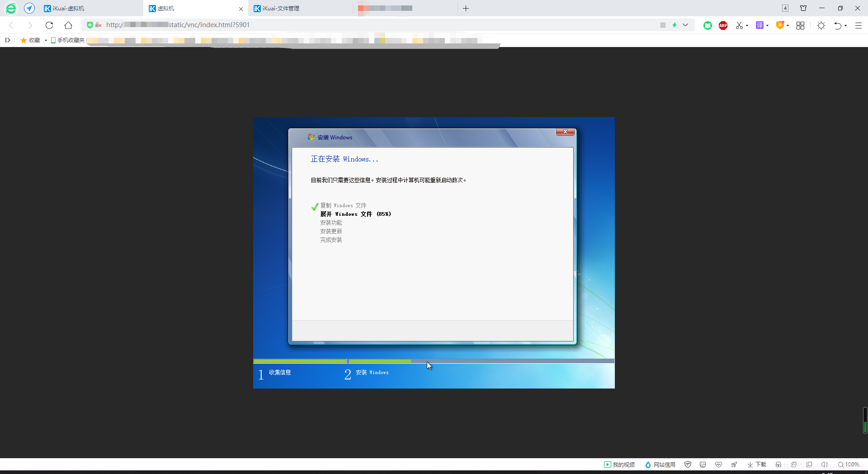This screenshot has width=868, height=474.
Task: Click the 完成安装 step text
Action: (331, 240)
